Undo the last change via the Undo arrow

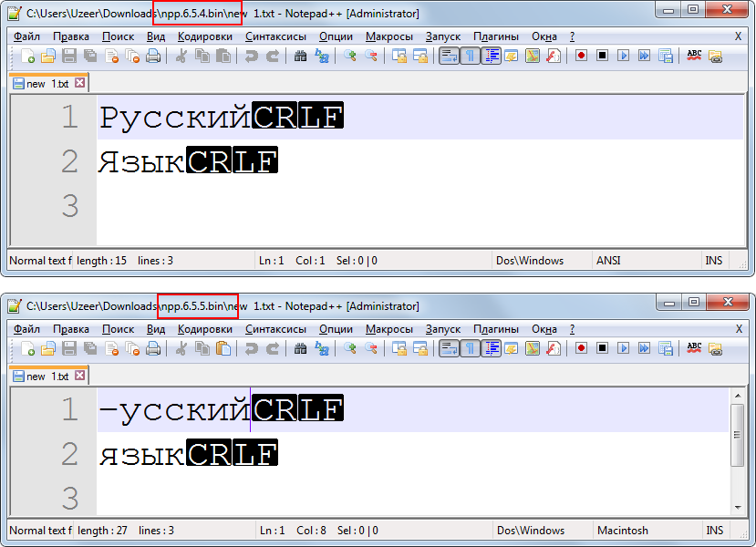[248, 57]
